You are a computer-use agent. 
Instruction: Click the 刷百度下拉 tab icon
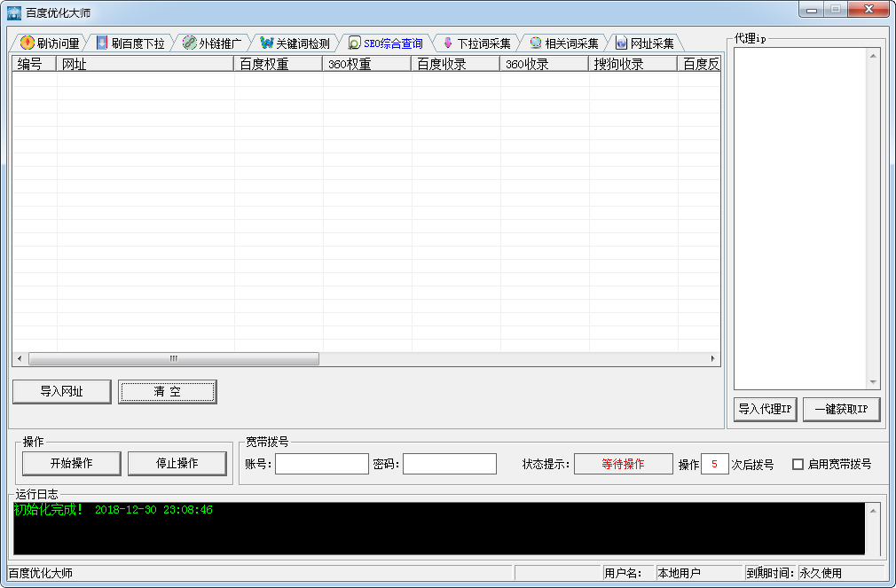tap(102, 43)
